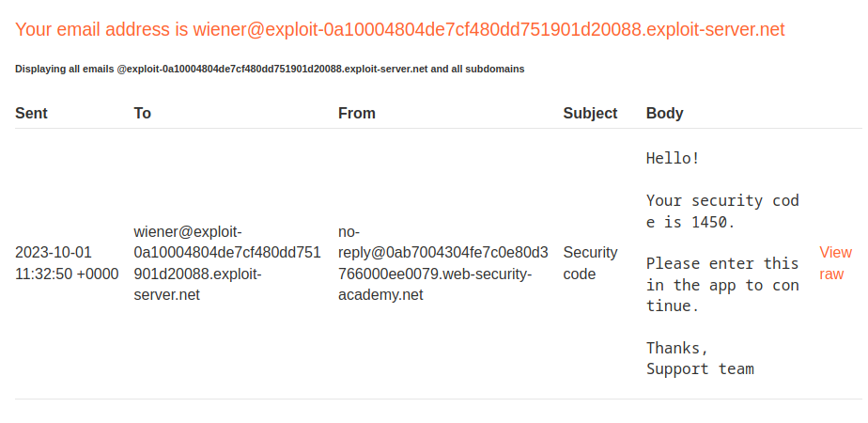Click the wiener recipient address in To column
This screenshot has height=423, width=868.
click(x=227, y=263)
